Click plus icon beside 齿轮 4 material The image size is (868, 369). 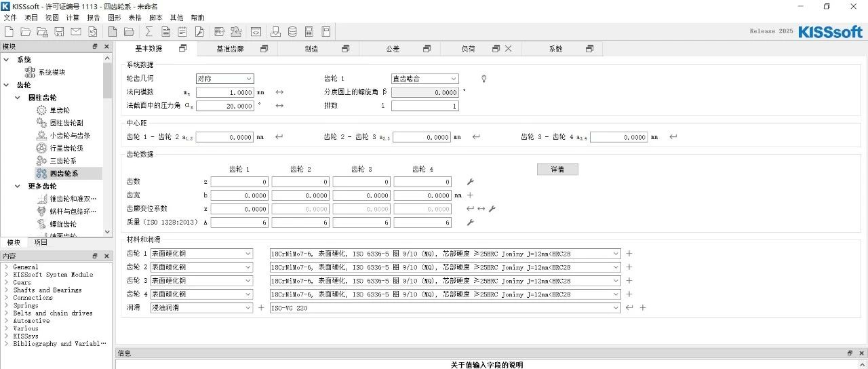pos(629,294)
